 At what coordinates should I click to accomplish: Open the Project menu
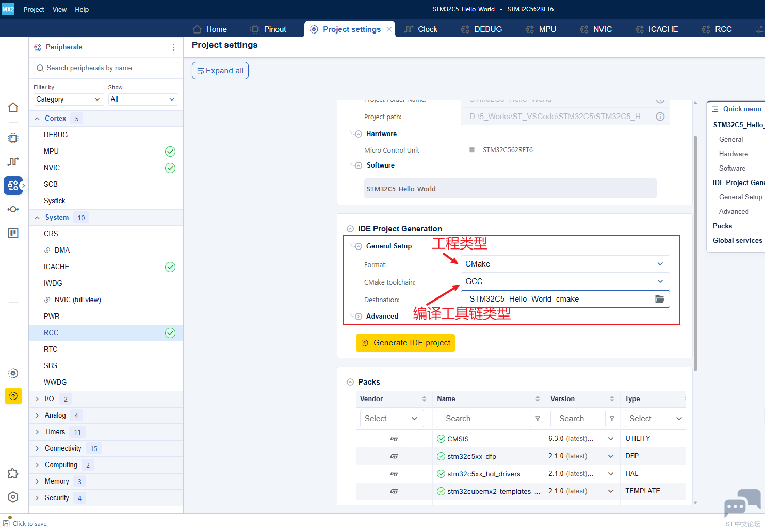34,9
